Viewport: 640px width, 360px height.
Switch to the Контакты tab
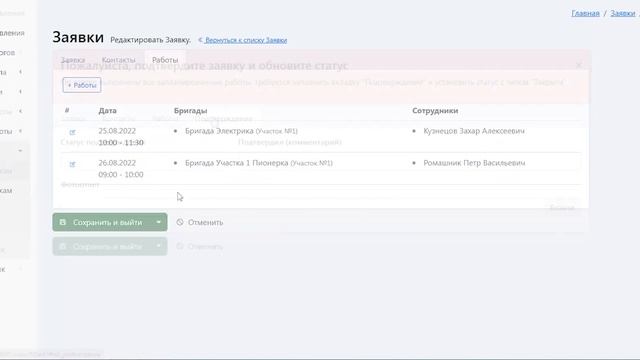(118, 60)
